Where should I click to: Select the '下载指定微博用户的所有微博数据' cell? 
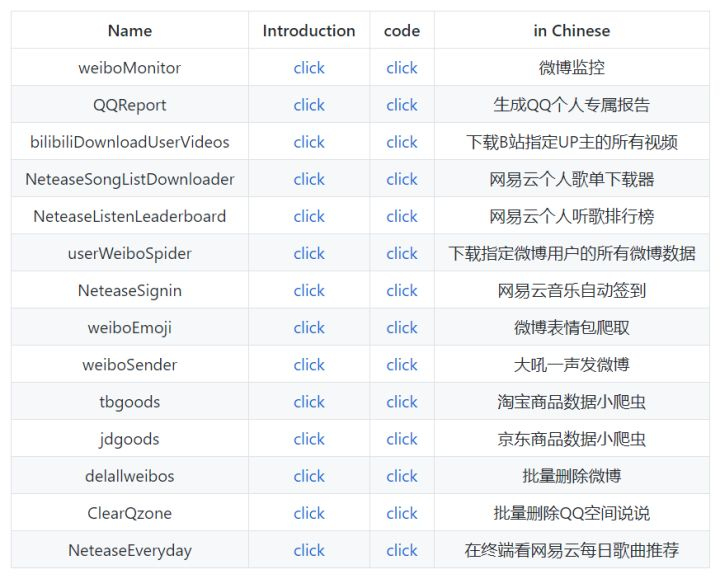pos(572,253)
